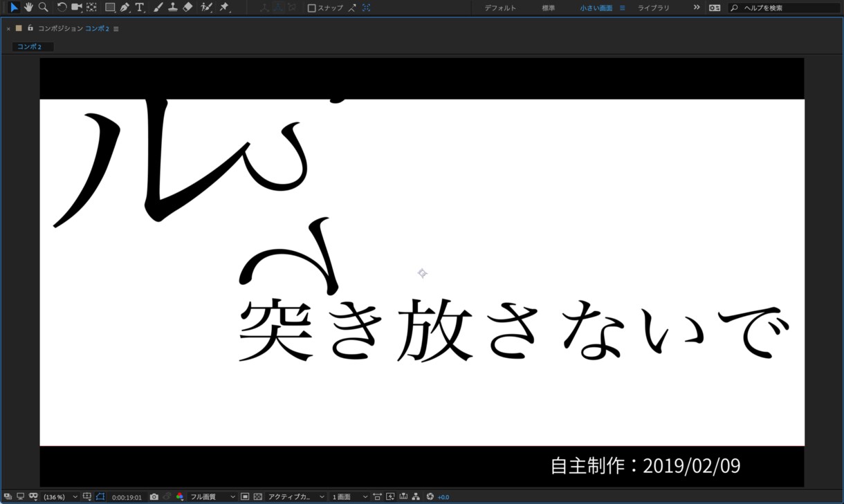Open the (136 %) magnification dropdown

pyautogui.click(x=61, y=497)
